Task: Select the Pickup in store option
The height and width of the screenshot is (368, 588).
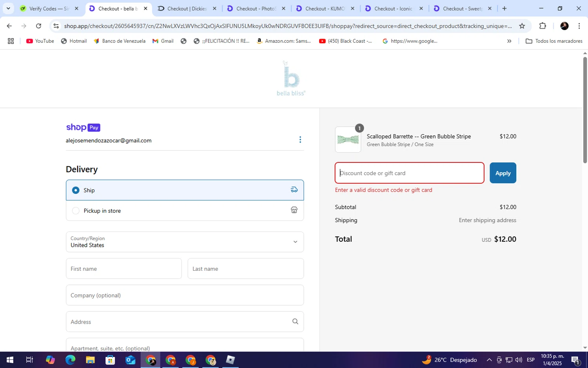Action: click(185, 211)
